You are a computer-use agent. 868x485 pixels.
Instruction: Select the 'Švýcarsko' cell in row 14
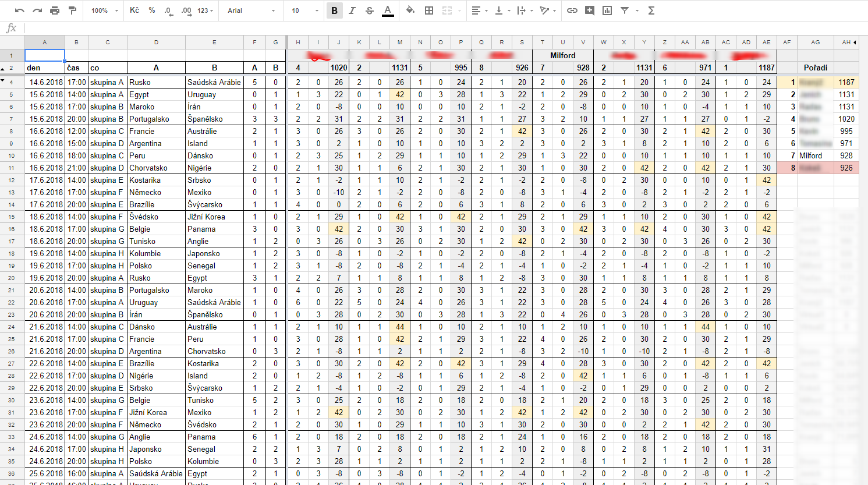pos(214,204)
